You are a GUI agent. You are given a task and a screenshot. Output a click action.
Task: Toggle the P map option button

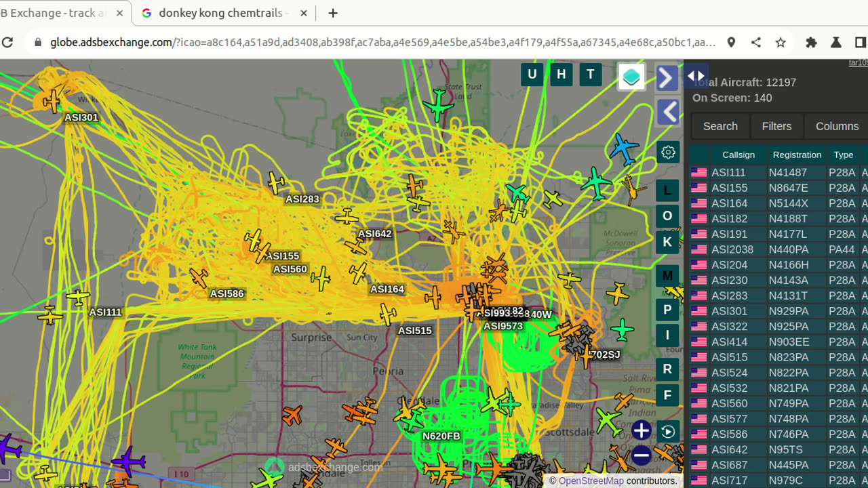pyautogui.click(x=667, y=310)
